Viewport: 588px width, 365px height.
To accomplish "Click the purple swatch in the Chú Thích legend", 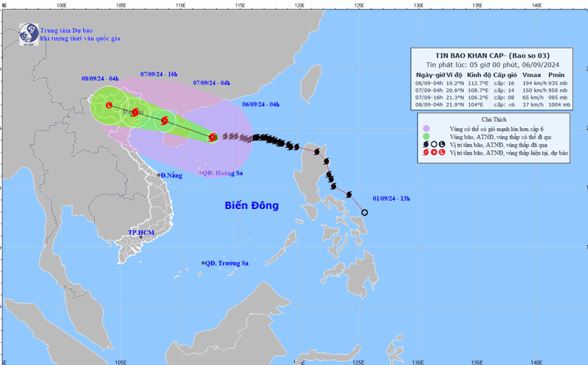I will (425, 128).
